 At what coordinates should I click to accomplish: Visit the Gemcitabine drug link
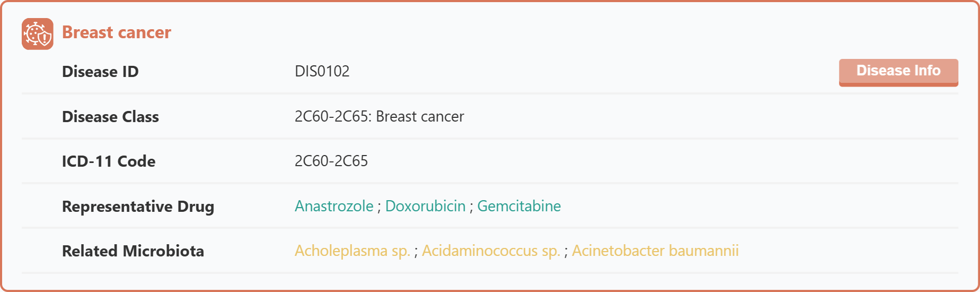519,206
